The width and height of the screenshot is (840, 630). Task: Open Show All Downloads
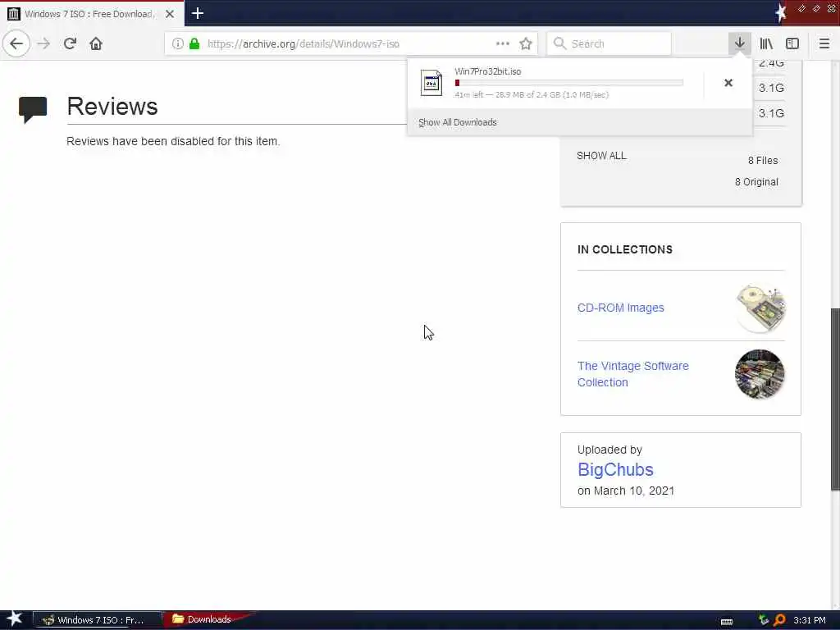[x=458, y=122]
